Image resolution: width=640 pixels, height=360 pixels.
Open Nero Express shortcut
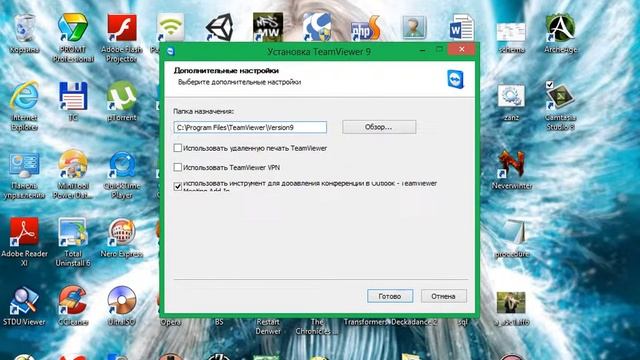[x=122, y=233]
